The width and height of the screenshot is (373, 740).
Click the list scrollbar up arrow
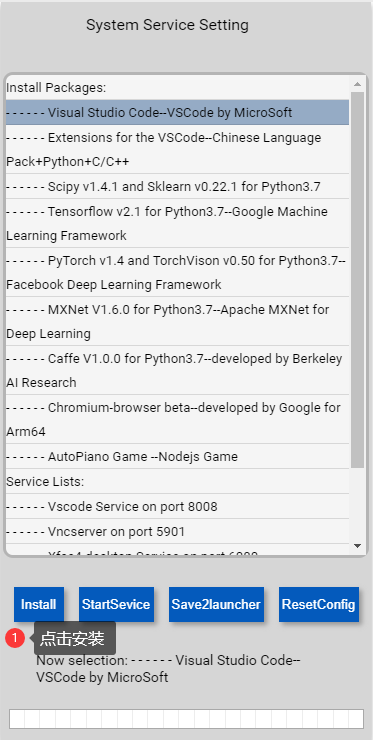357,84
